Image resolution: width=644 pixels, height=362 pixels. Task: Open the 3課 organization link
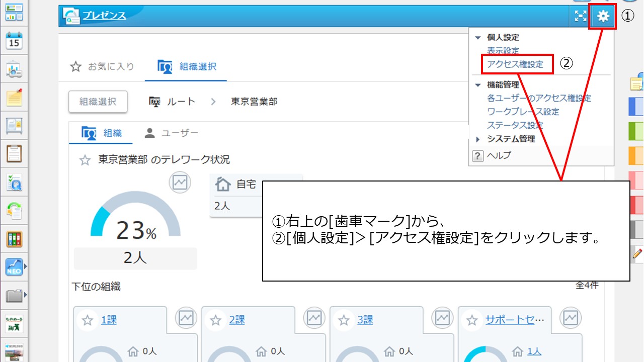tap(365, 320)
